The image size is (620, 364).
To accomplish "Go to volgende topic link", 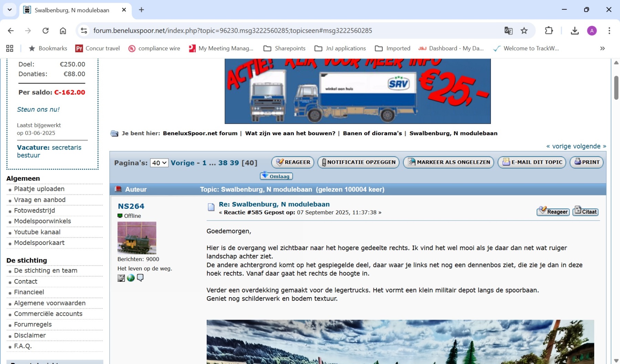I will pyautogui.click(x=589, y=146).
